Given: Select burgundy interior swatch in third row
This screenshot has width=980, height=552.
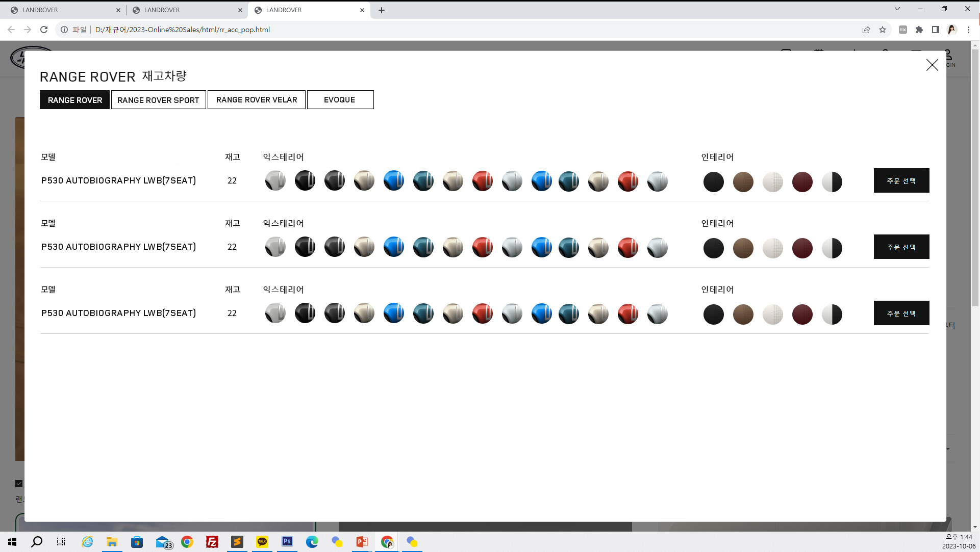Looking at the screenshot, I should coord(802,314).
